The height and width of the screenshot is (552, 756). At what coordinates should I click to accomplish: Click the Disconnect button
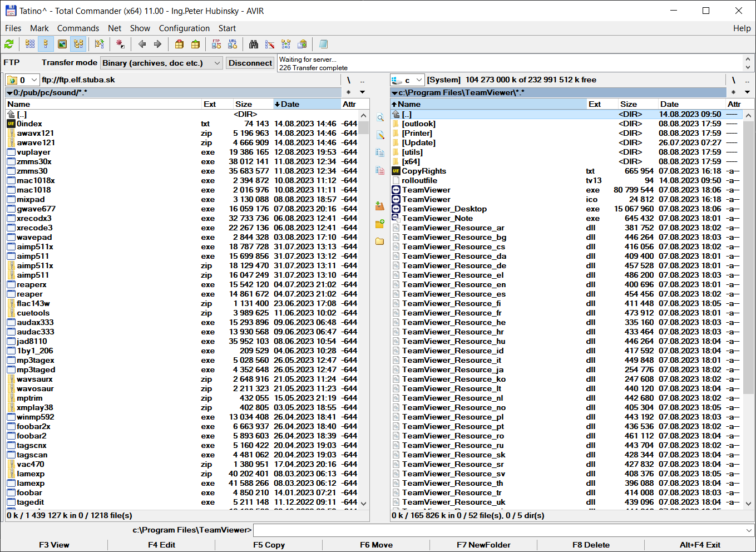pos(250,63)
